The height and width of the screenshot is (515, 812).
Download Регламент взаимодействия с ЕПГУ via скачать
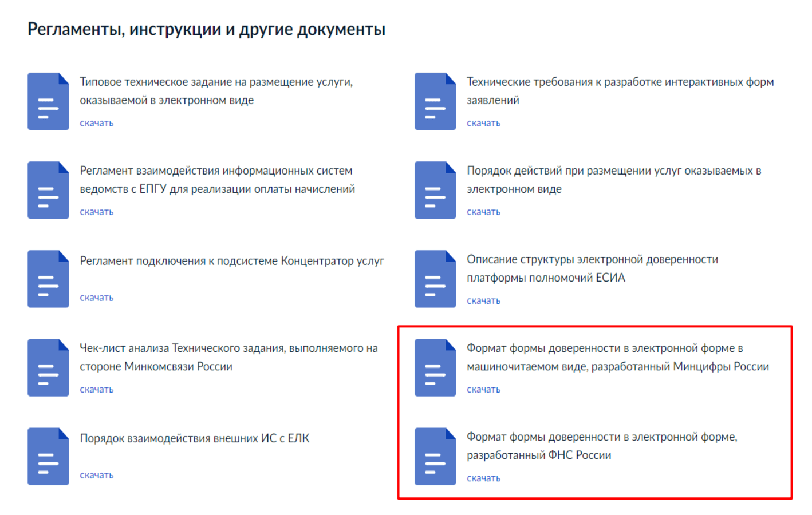[x=97, y=212]
